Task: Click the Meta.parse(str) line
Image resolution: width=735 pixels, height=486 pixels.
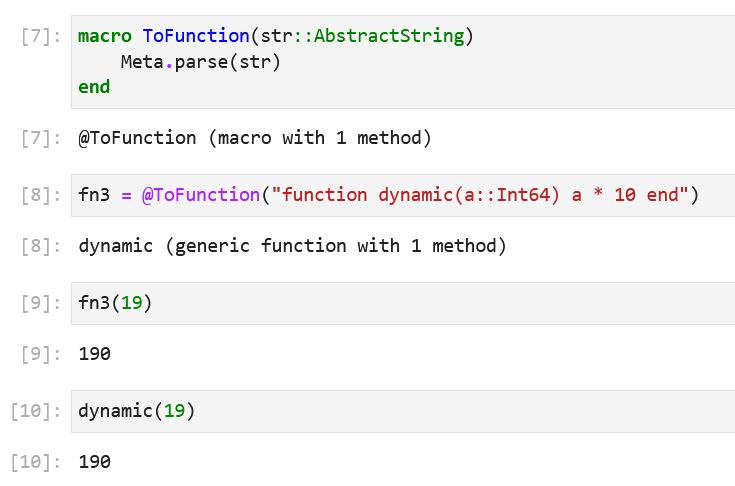Action: click(x=201, y=62)
